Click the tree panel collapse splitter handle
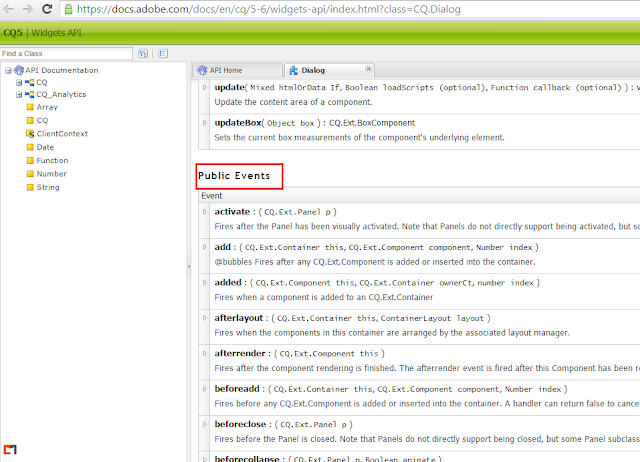640x462 pixels. click(189, 267)
